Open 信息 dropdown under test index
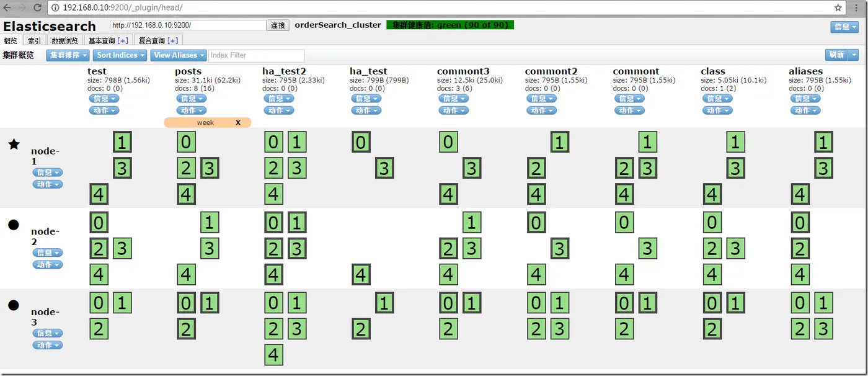Viewport: 868px width, 376px height. point(104,99)
